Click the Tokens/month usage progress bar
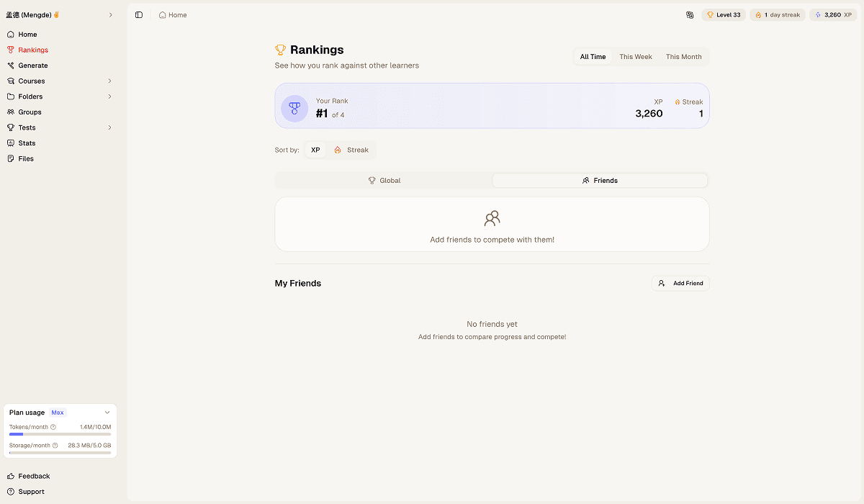This screenshot has height=504, width=864. click(x=60, y=434)
